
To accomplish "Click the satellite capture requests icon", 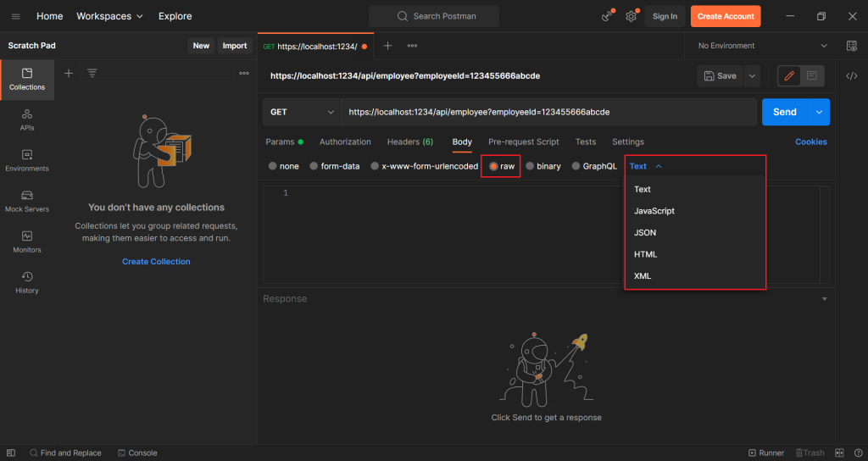I will coord(608,16).
